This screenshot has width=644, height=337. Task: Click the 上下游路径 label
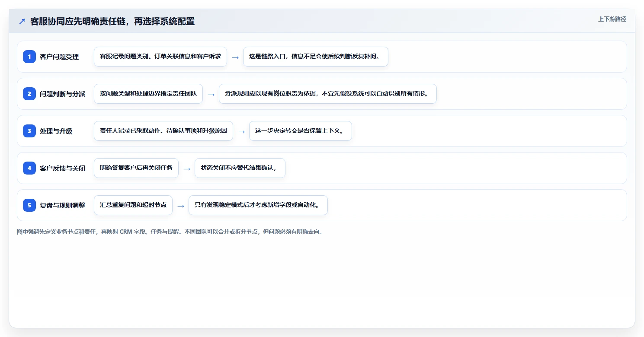[612, 19]
